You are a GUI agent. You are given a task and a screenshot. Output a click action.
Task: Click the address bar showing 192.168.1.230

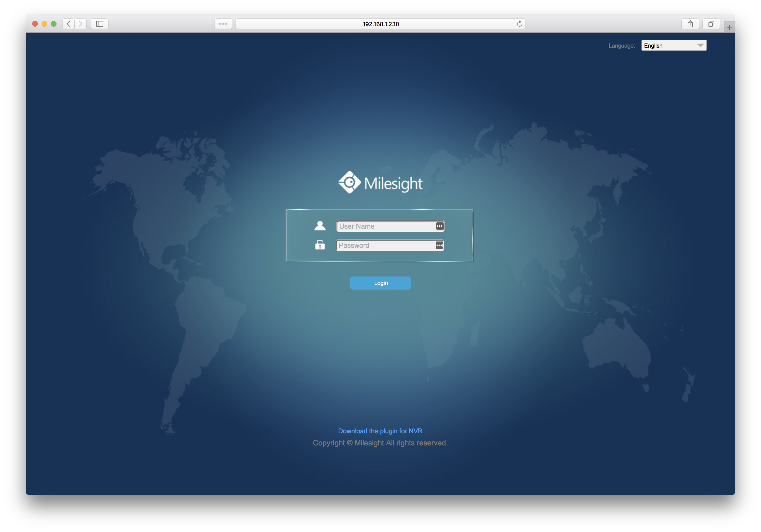coord(380,24)
